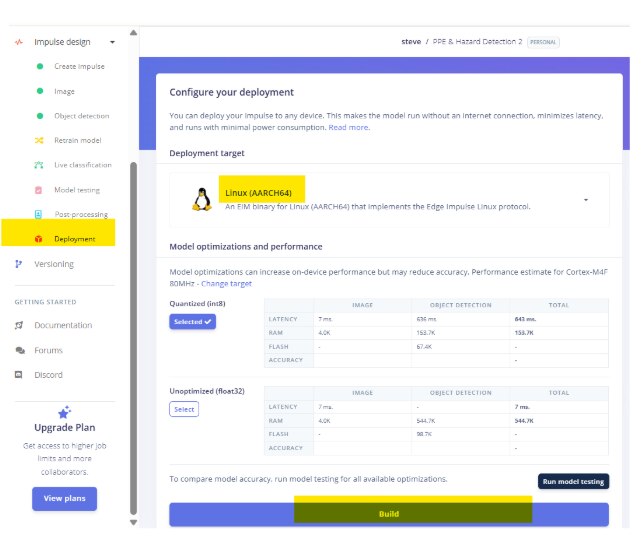Expand the deployment target dropdown arrow
Viewport: 643px width, 549px height.
click(586, 200)
